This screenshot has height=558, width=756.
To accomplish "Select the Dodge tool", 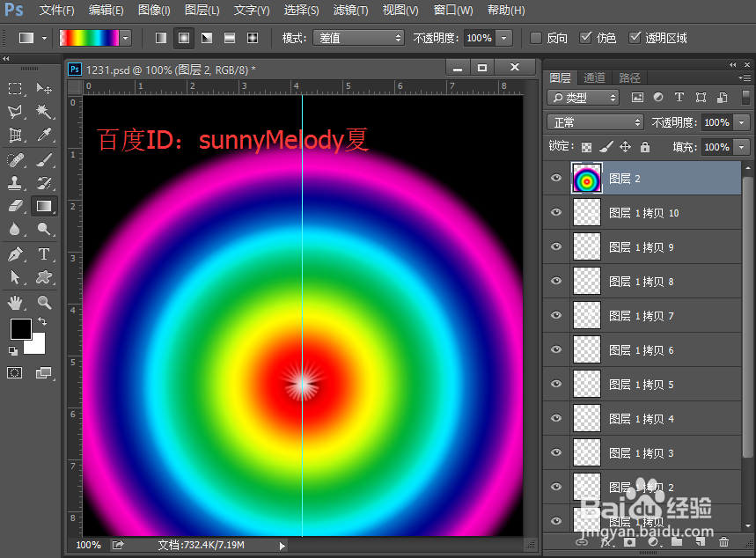I will (44, 229).
